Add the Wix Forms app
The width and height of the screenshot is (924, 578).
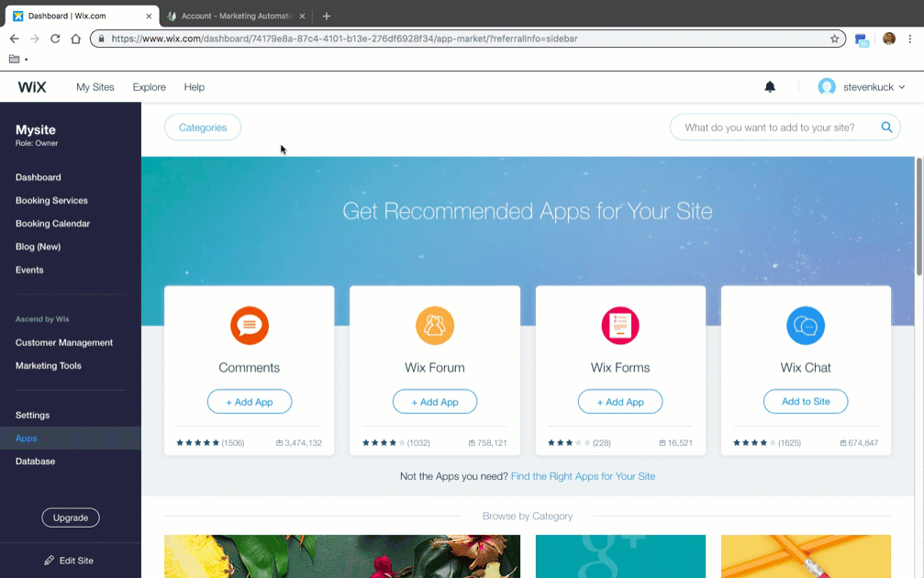620,402
